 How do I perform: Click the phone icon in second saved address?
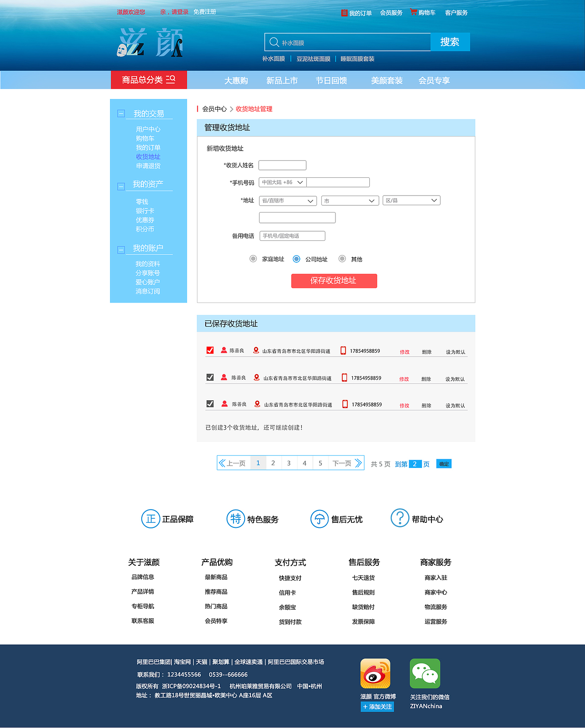coord(345,377)
